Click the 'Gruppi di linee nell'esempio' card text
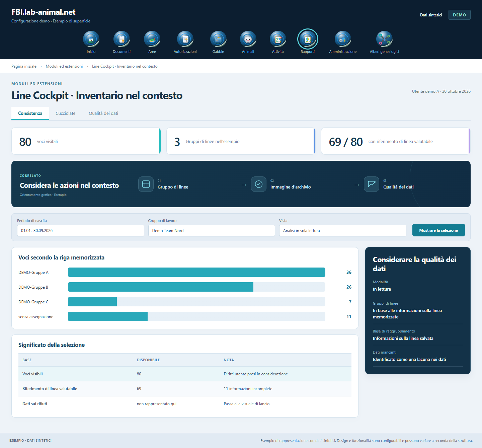Screen dimensions: 482x448 point(213,142)
